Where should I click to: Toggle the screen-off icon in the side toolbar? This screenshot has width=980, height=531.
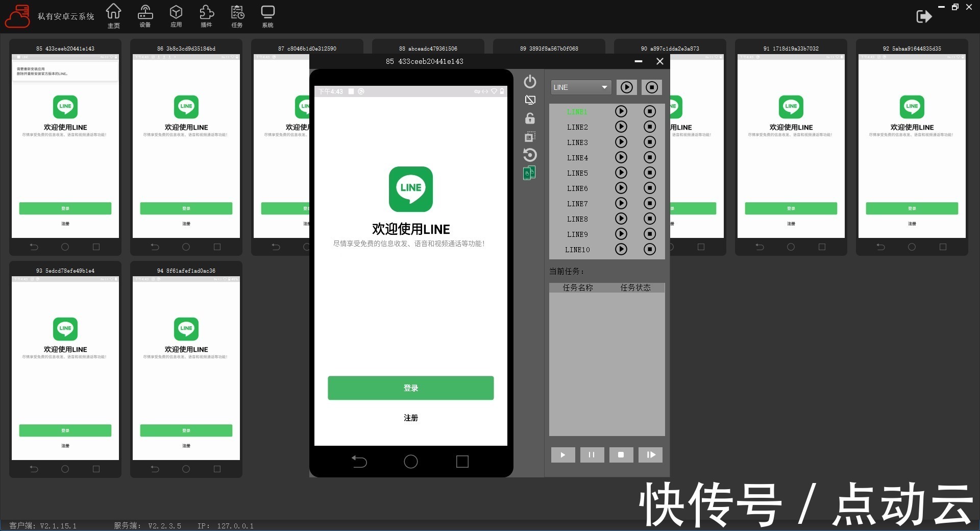(x=530, y=100)
